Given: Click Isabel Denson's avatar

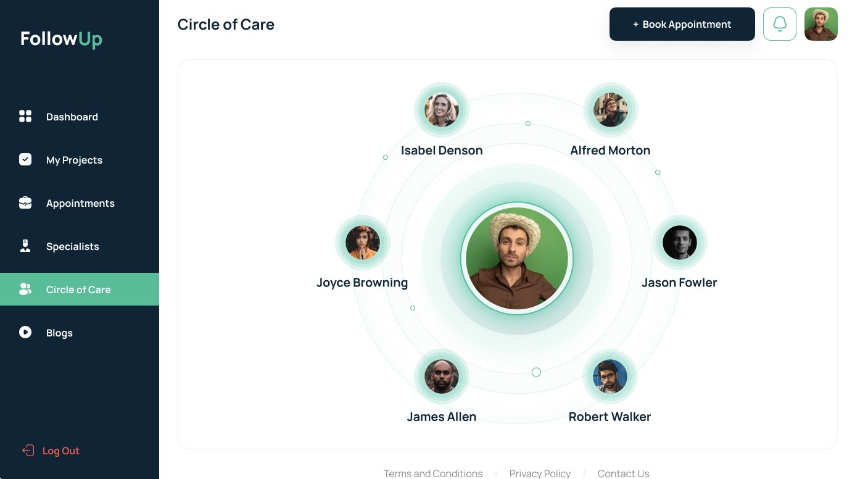Looking at the screenshot, I should [x=442, y=110].
